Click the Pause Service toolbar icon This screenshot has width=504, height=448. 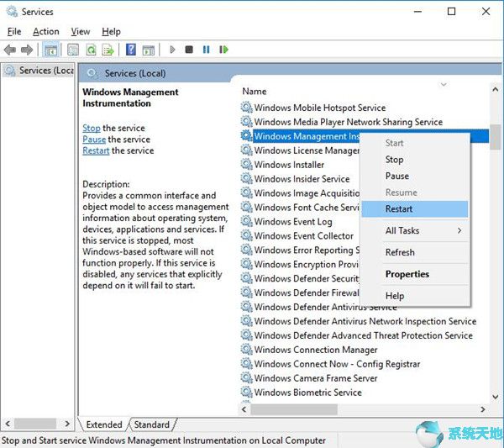(206, 50)
